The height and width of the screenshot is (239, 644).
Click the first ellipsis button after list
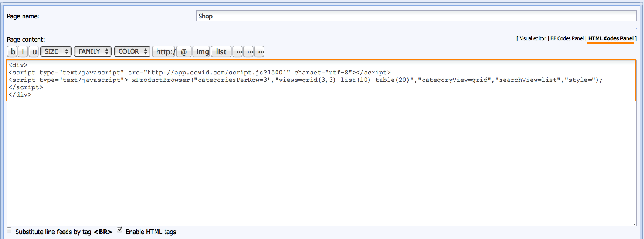click(238, 51)
